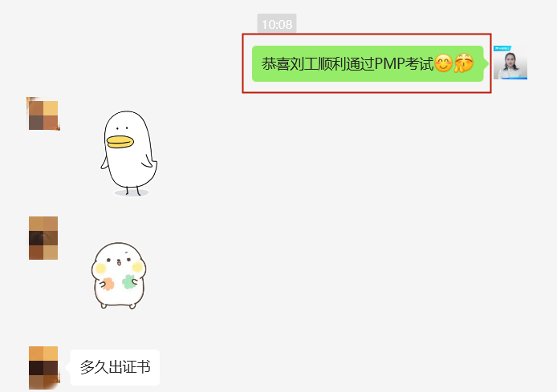Click the blushing smile emoji
This screenshot has height=392, width=557.
(x=443, y=63)
